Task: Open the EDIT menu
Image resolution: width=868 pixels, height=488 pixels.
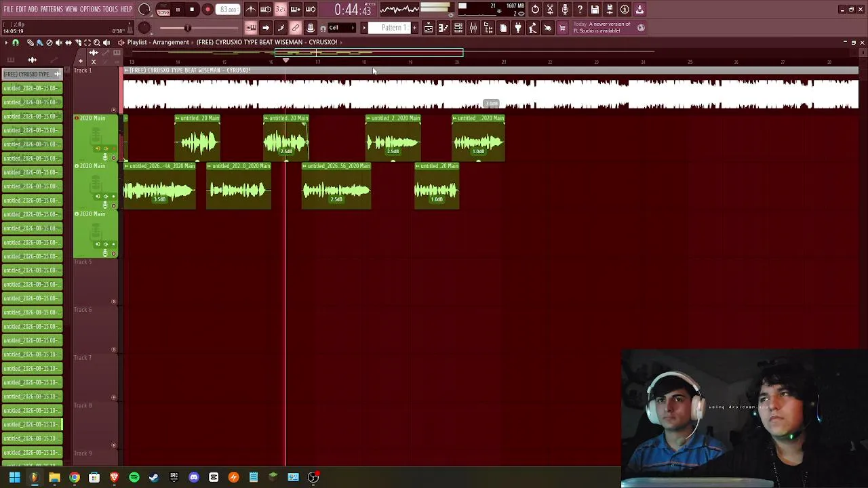Action: tap(21, 9)
